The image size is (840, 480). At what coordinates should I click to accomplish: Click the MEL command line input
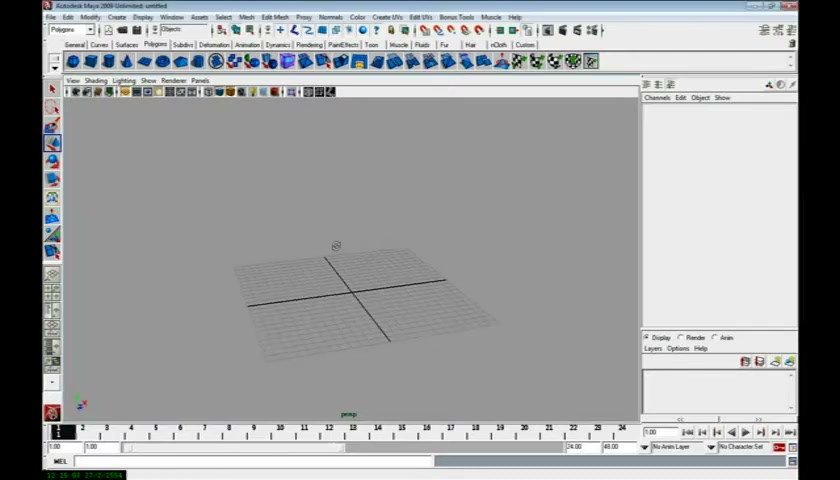click(253, 461)
